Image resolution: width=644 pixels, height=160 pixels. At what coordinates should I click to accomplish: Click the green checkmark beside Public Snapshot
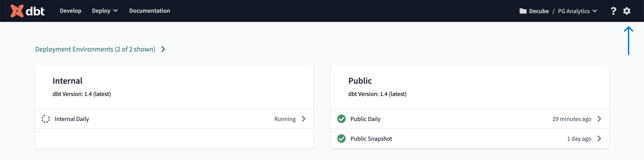341,139
